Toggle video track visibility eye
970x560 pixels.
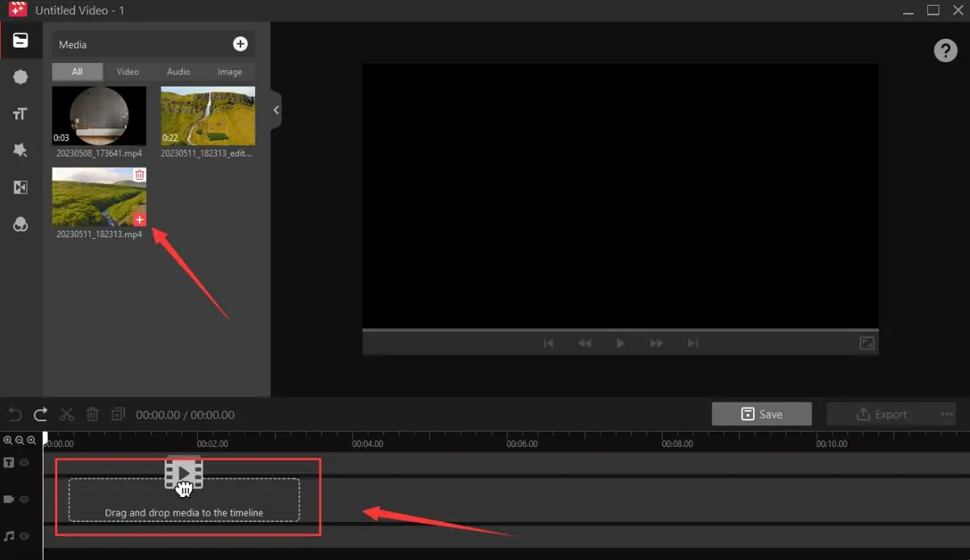(24, 499)
